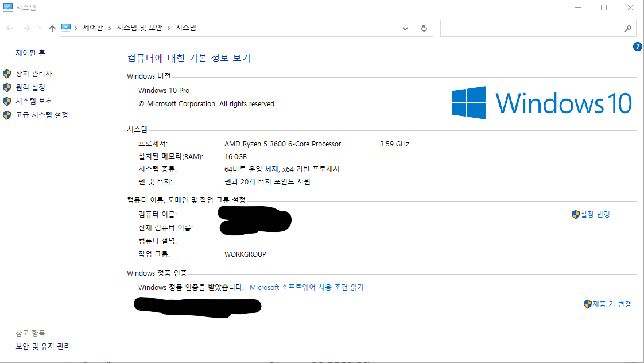Open help with the question mark icon

pos(638,47)
